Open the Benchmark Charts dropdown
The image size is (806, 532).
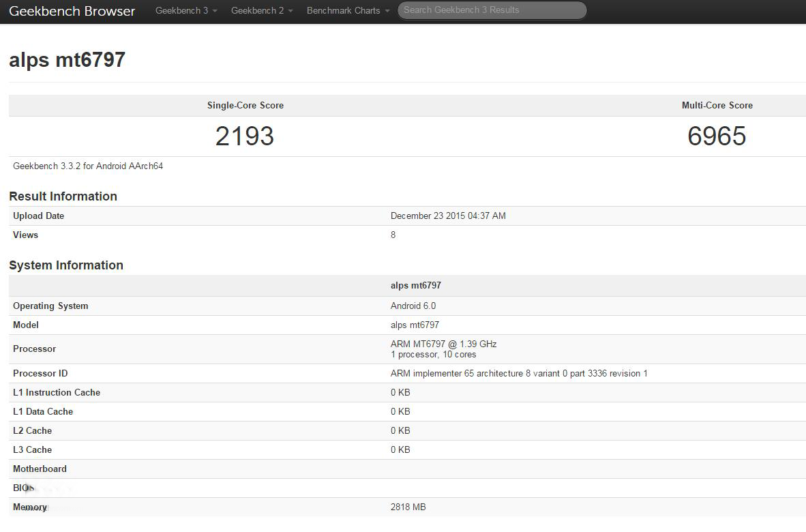(348, 11)
